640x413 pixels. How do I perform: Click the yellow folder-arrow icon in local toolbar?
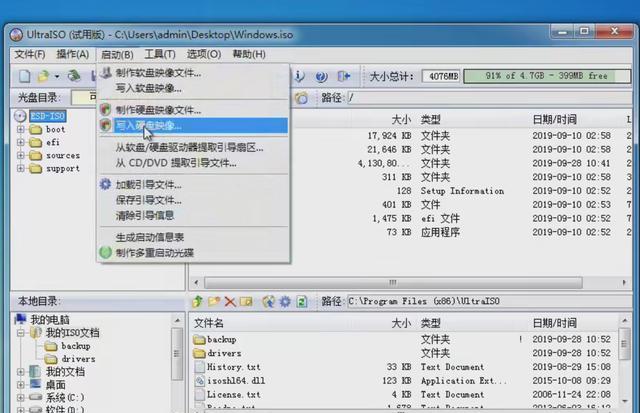[246, 302]
